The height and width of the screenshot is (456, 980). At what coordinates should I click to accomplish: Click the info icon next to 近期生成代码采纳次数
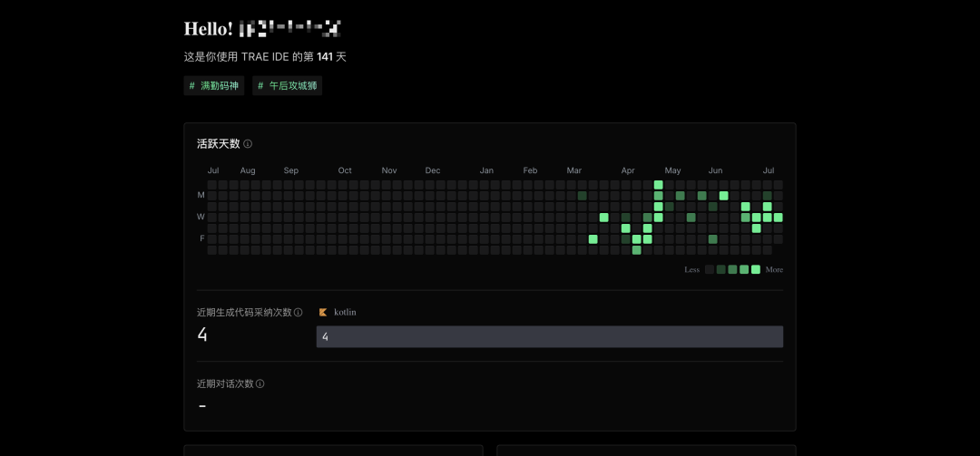pos(298,313)
